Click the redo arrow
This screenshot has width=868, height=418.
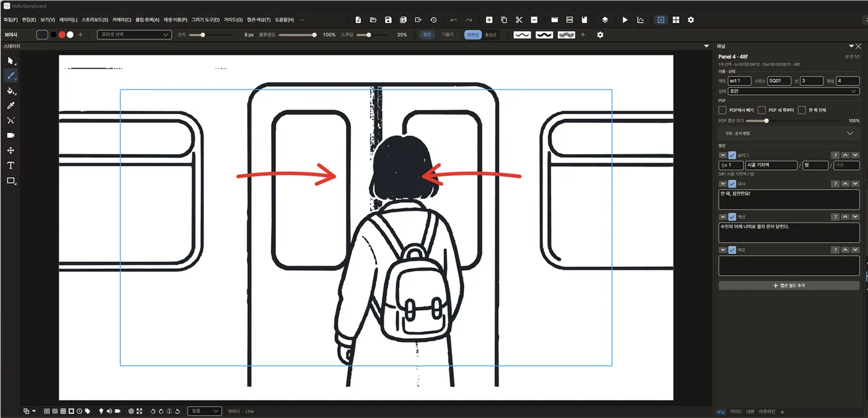[469, 20]
